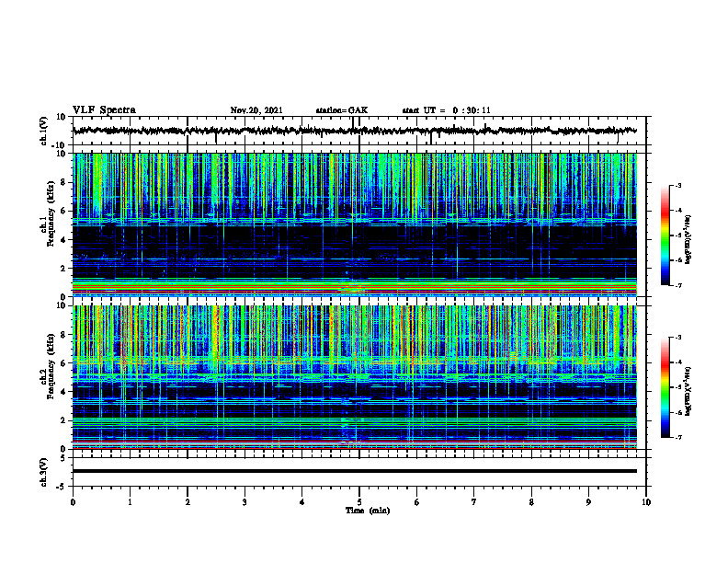Click the "4" kHz tick of ch.1 spectrogram
This screenshot has height=563, width=728.
pyautogui.click(x=63, y=240)
